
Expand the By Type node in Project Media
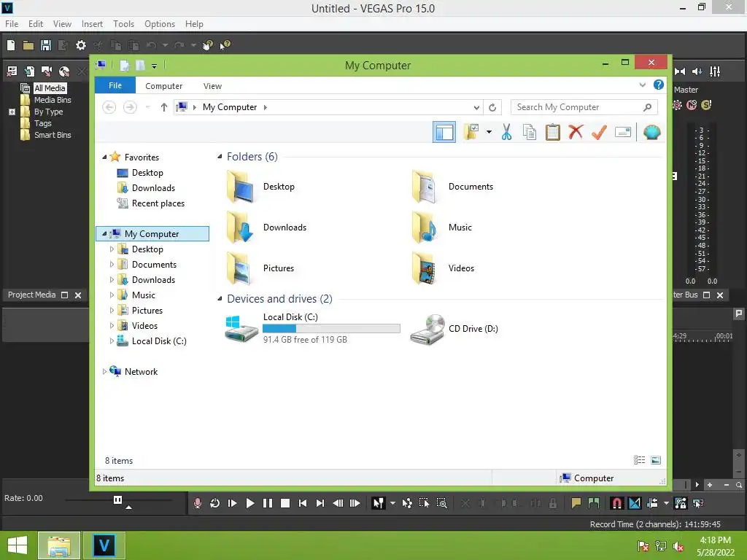pos(12,112)
